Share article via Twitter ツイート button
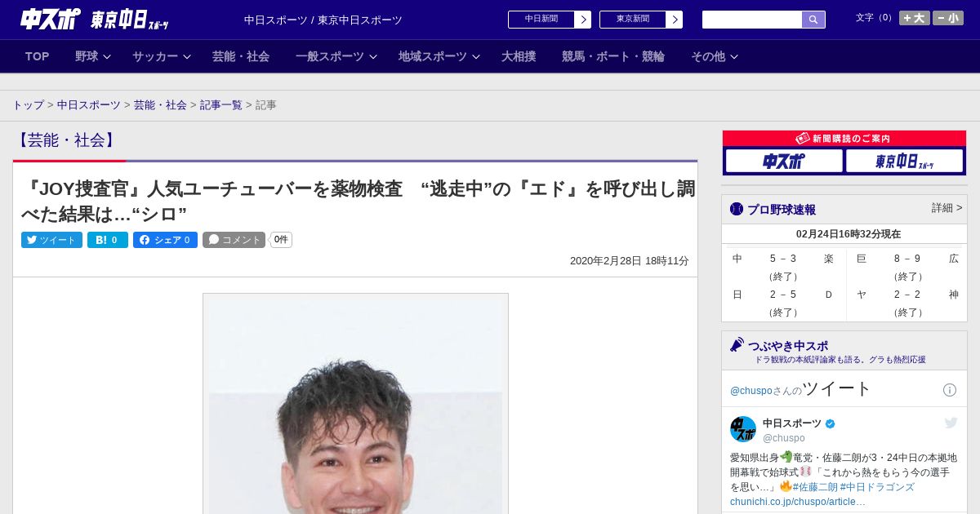Image resolution: width=980 pixels, height=514 pixels. [x=51, y=240]
